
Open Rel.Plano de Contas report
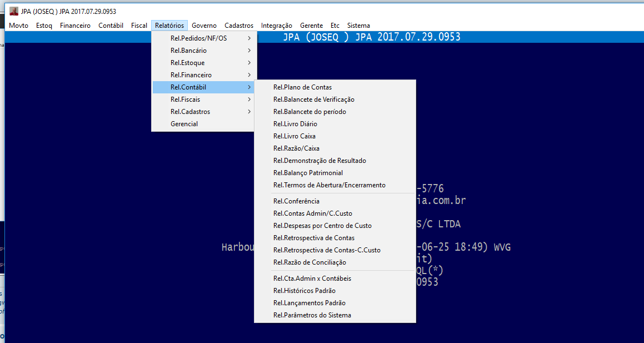tap(335, 87)
